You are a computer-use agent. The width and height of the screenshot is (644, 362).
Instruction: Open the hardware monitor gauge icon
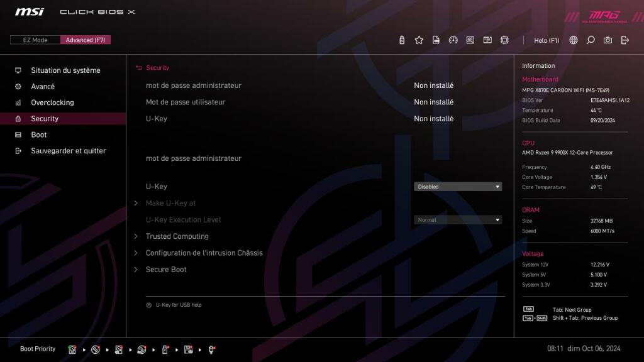(x=453, y=40)
